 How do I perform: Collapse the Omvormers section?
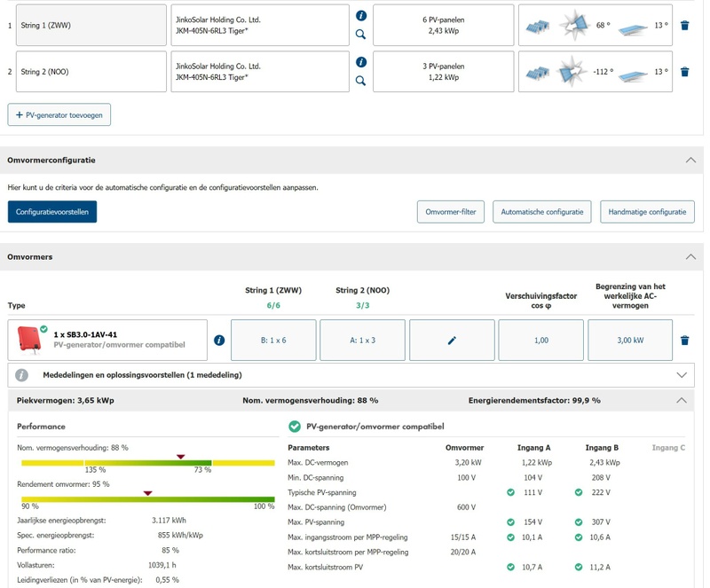pyautogui.click(x=690, y=257)
